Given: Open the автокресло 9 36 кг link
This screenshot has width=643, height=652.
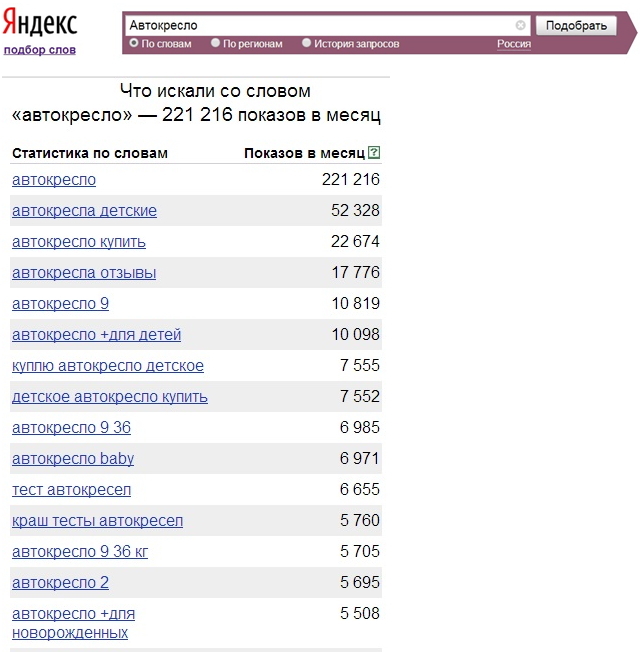Looking at the screenshot, I should tap(80, 552).
